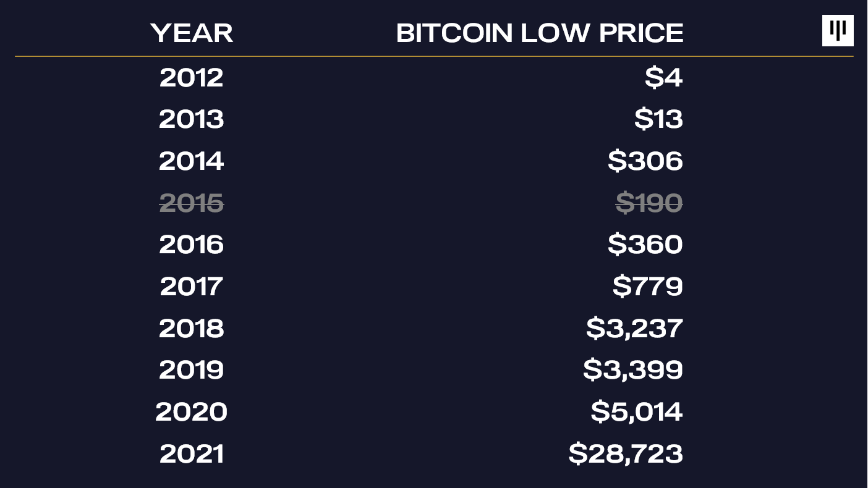868x488 pixels.
Task: Click the BITCOIN LOW PRICE header
Action: [540, 33]
